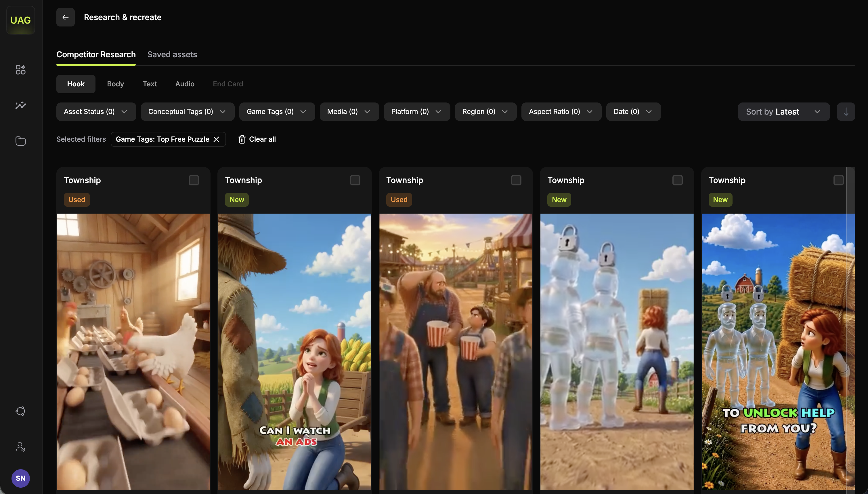Click the New badge on ice statues card
Screen dimensions: 868x494
click(x=559, y=200)
